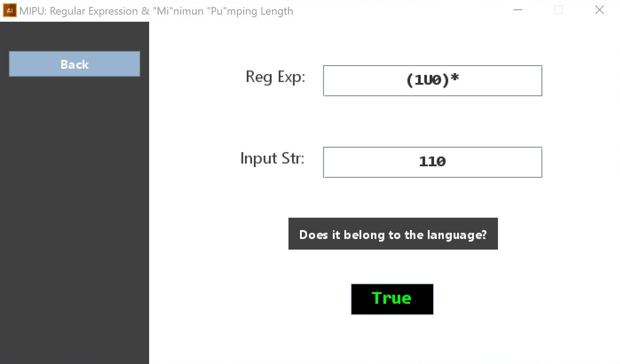Click the MIPU window title text
Viewport: 620px width, 364px height.
156,11
